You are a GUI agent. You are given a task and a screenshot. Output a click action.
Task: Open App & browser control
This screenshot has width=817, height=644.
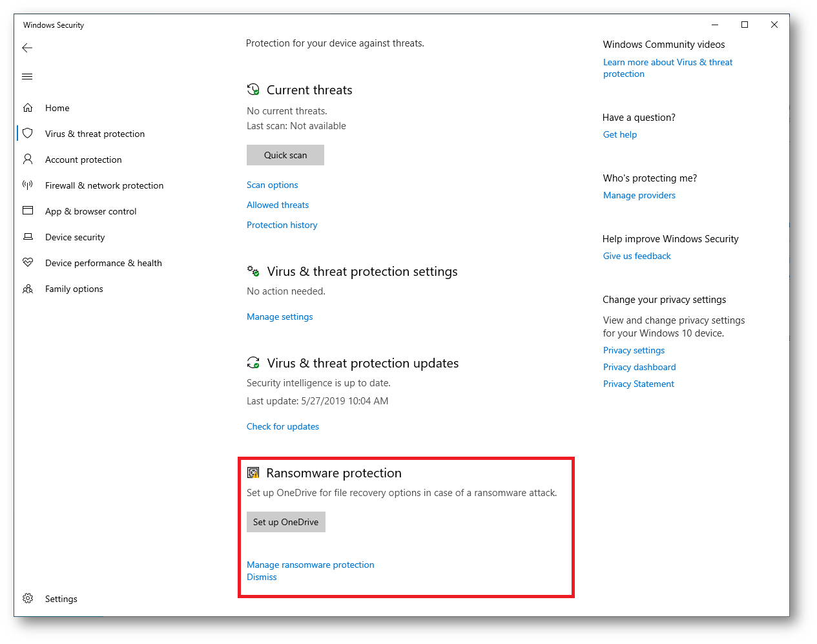tap(90, 211)
